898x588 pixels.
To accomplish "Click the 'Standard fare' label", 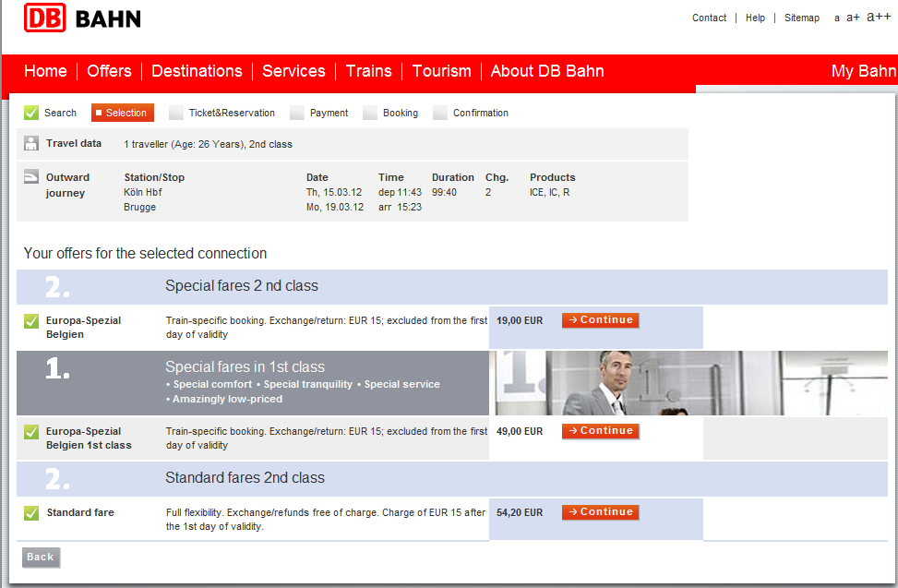I will pyautogui.click(x=80, y=512).
